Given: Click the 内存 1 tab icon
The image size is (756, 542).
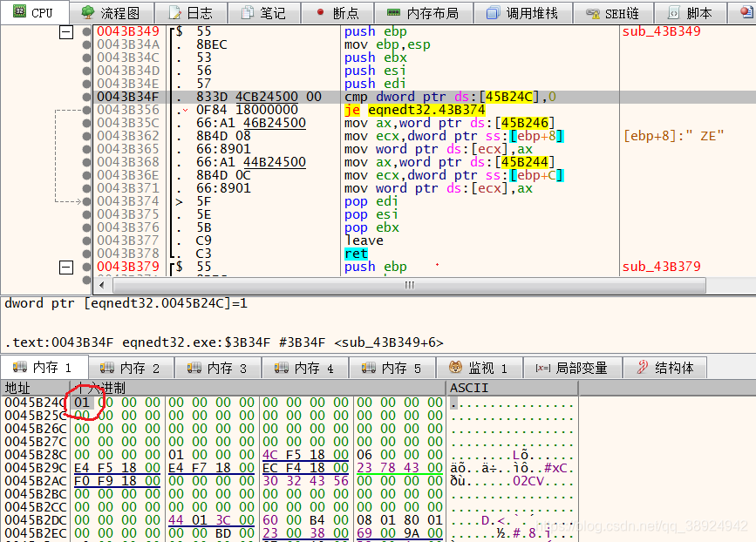Looking at the screenshot, I should click(x=20, y=367).
